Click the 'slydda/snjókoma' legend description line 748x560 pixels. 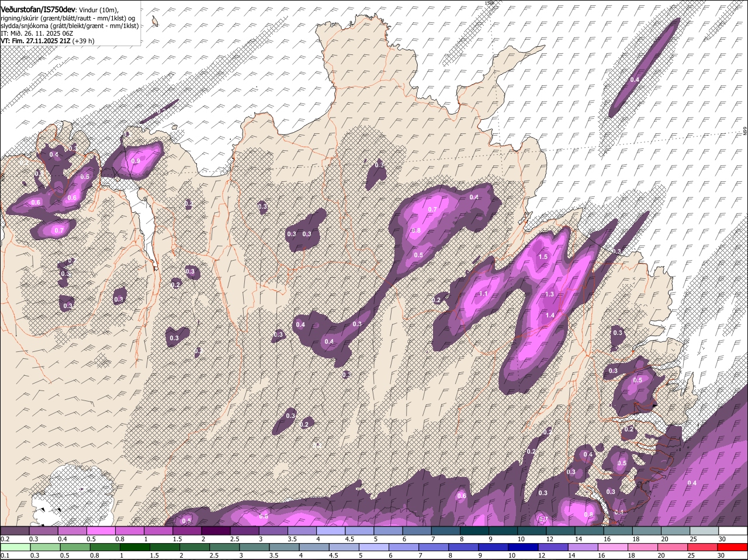70,26
